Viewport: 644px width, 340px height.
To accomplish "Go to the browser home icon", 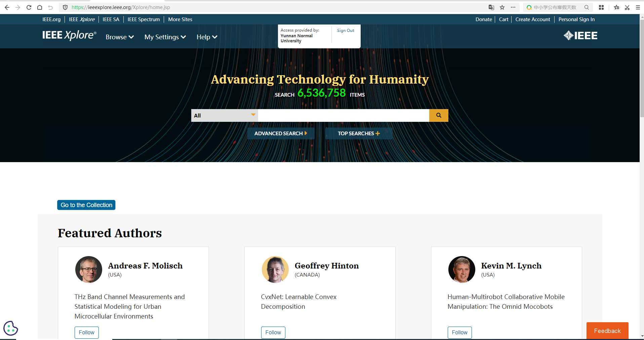I will [x=40, y=7].
